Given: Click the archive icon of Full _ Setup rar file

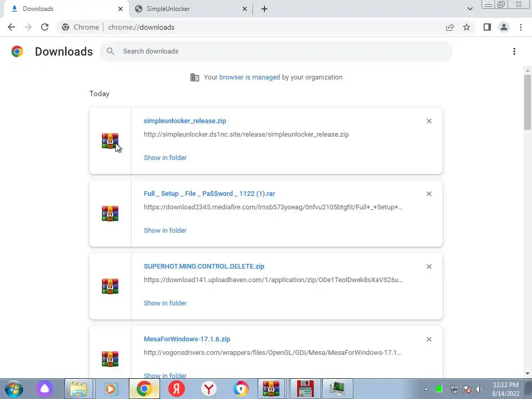Looking at the screenshot, I should click(110, 214).
